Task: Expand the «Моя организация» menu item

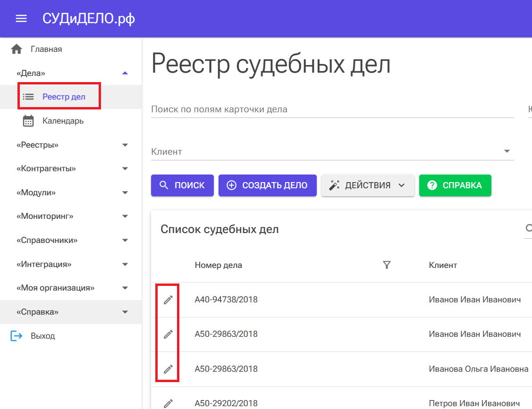Action: (x=125, y=288)
